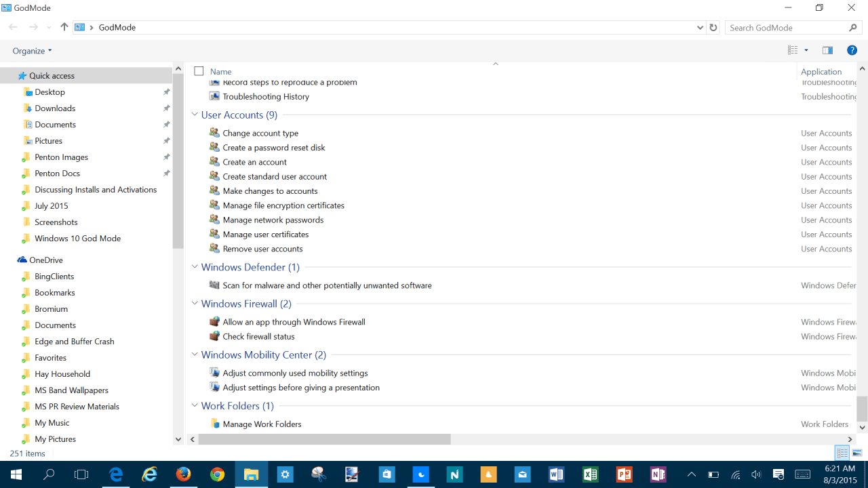Collapse the User Accounts group
Viewport: 868px width, 488px height.
[195, 115]
